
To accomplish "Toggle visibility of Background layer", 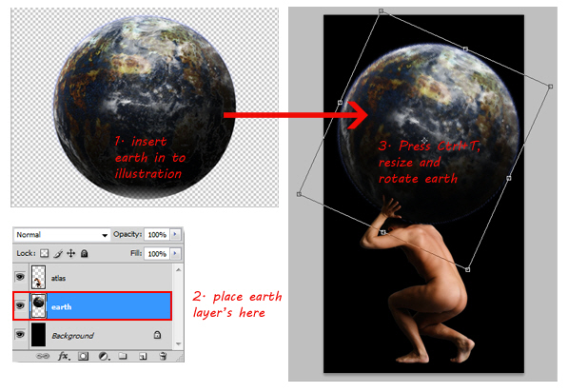I will (20, 334).
